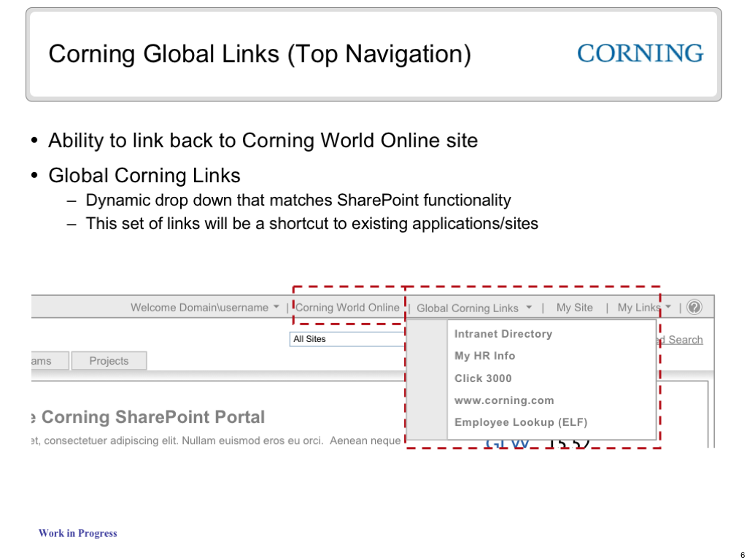Click the slide title Corning Global Links
This screenshot has width=747, height=560.
260,54
